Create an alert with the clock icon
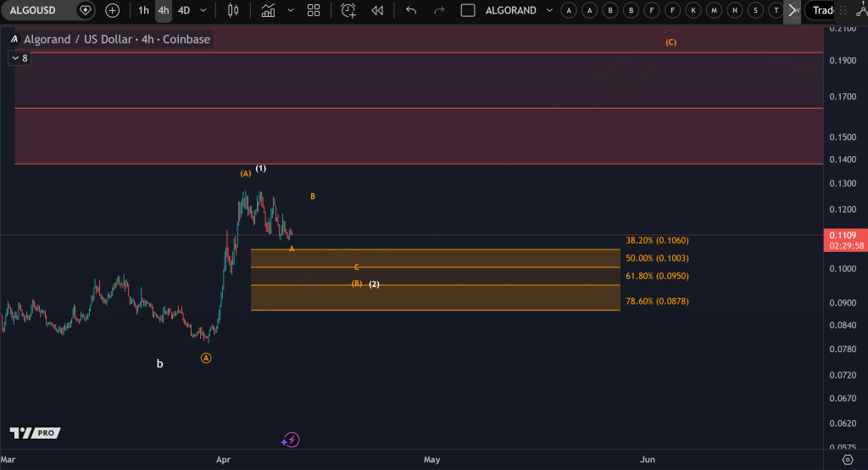Screen dimensions: 868x470 pos(348,10)
